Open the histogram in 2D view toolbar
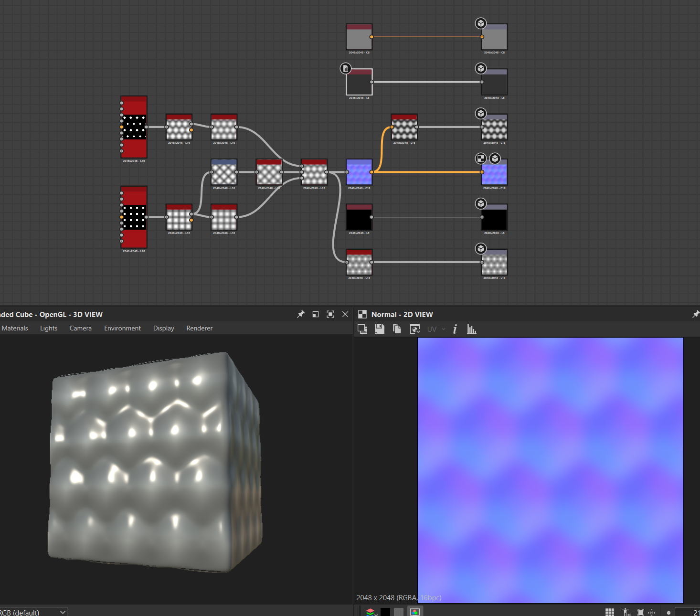 click(471, 329)
